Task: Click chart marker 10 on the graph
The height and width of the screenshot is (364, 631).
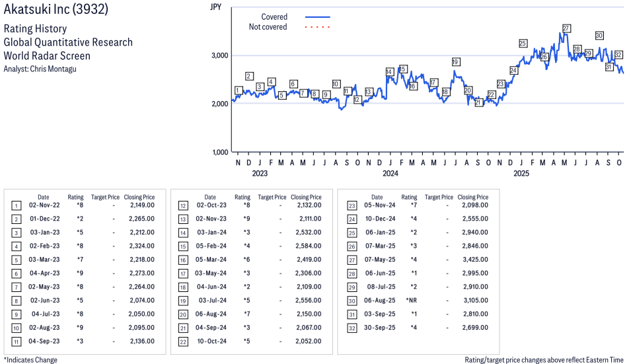Action: tap(336, 84)
